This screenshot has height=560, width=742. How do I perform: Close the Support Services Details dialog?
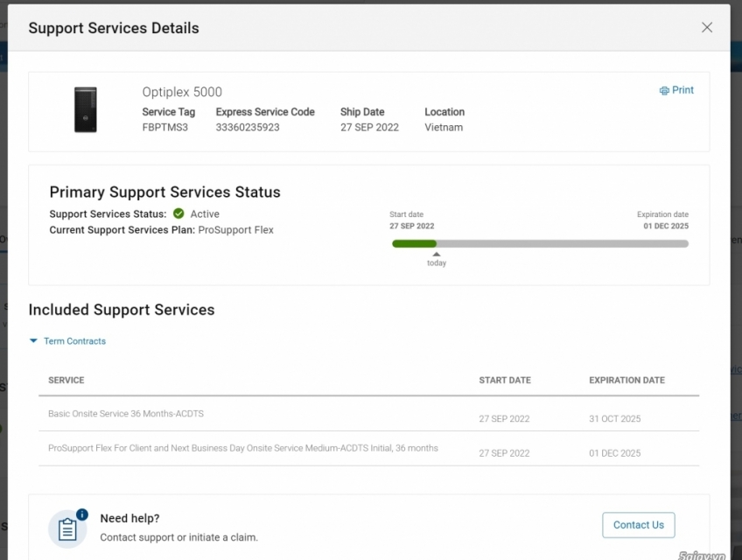(707, 27)
